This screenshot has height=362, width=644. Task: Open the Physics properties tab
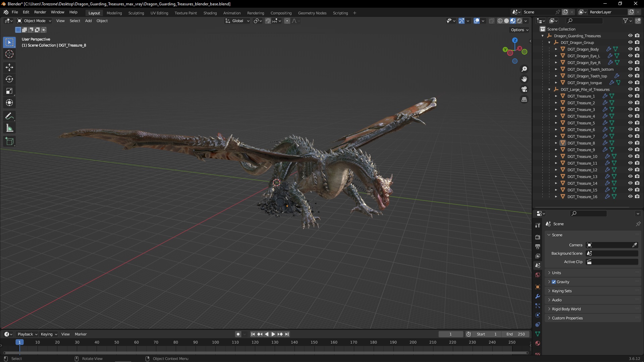[x=538, y=315]
